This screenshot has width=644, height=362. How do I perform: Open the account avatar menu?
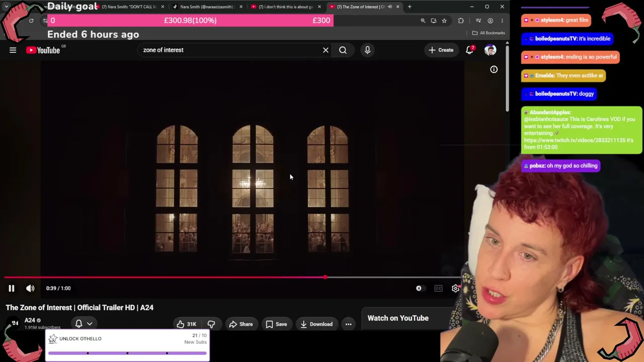(490, 50)
